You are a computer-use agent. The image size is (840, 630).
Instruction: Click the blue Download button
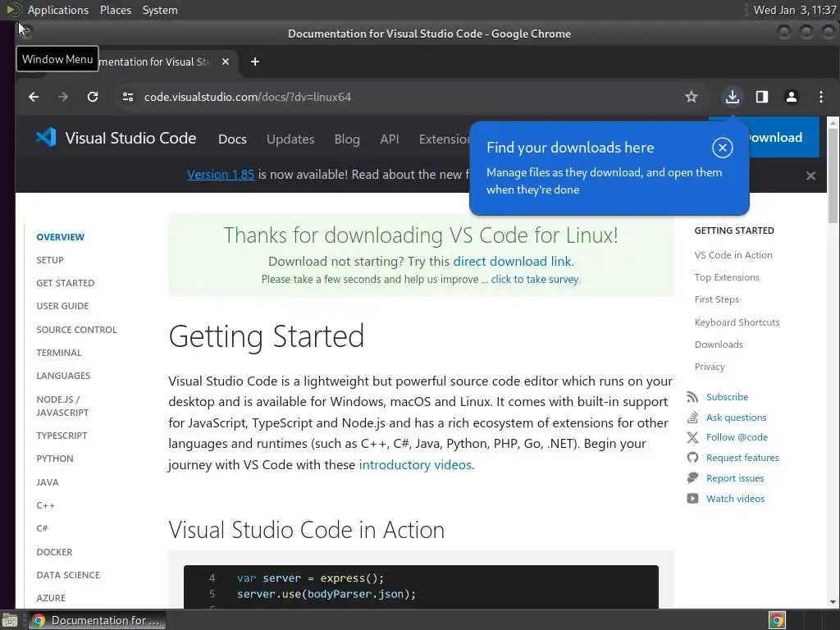(783, 137)
